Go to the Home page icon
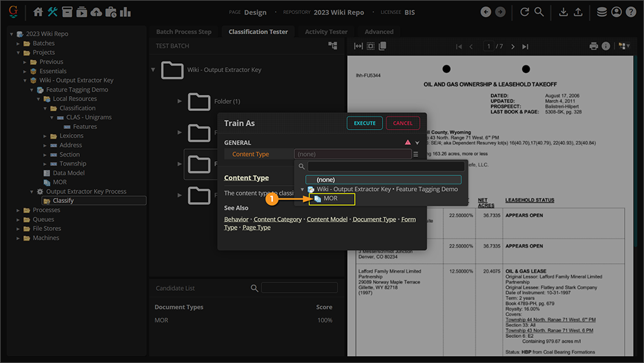Screen dimensions: 644x363 38,12
